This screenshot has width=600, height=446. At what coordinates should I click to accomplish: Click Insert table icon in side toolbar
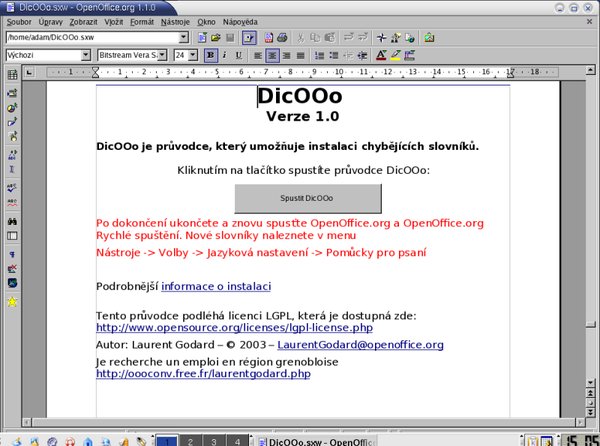pyautogui.click(x=12, y=75)
